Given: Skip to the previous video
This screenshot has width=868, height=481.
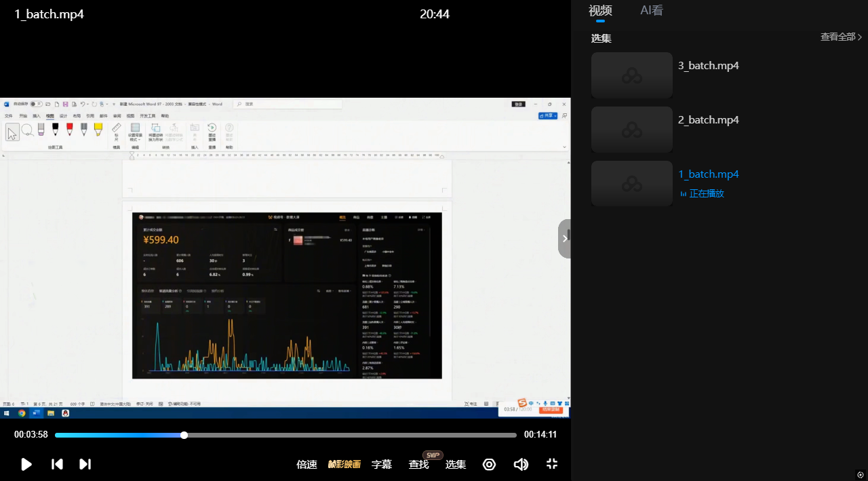Looking at the screenshot, I should tap(57, 464).
